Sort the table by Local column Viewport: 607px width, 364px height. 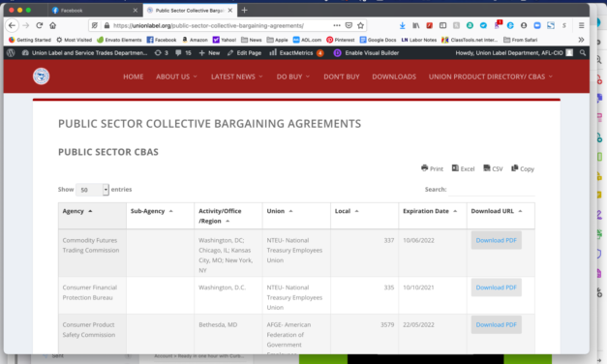pyautogui.click(x=365, y=216)
